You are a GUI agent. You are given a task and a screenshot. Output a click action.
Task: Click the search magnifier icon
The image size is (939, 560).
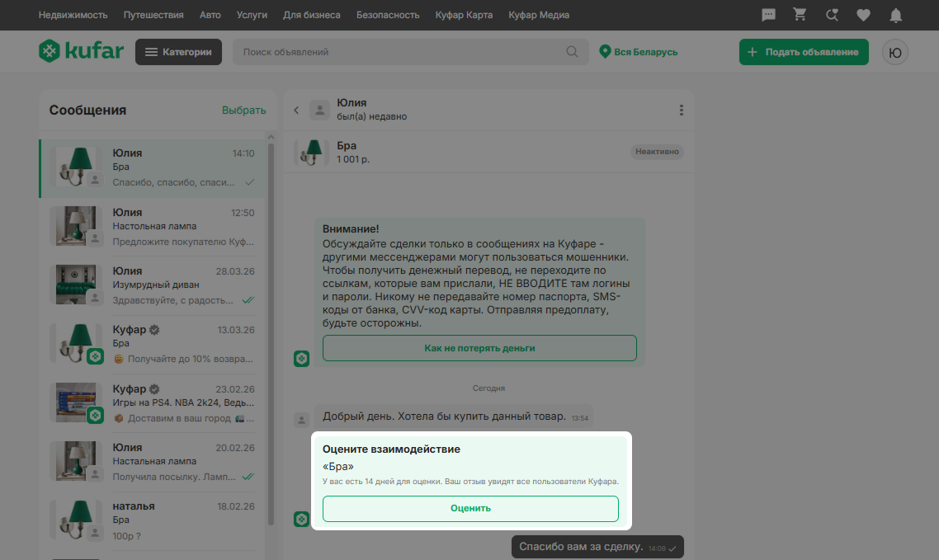coord(572,52)
